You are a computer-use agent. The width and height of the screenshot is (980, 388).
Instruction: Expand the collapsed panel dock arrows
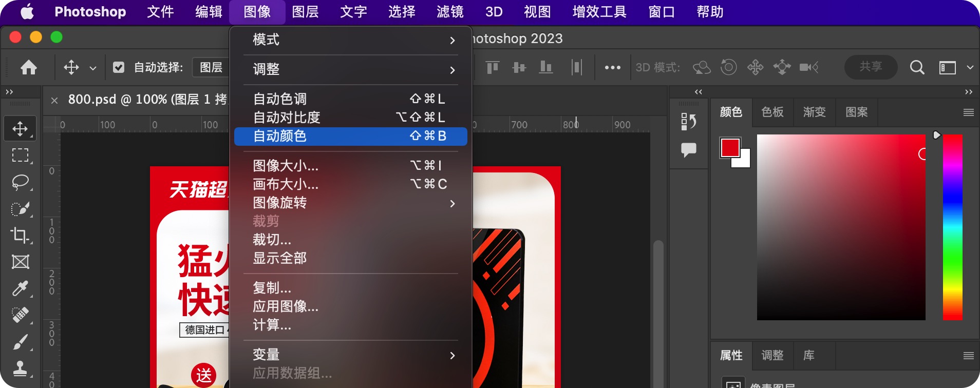coord(699,92)
